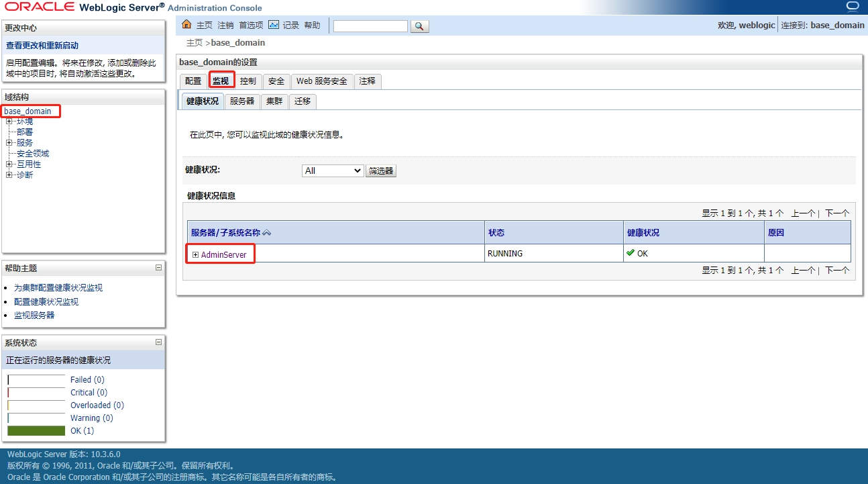Open 首选项 preferences

pyautogui.click(x=252, y=26)
